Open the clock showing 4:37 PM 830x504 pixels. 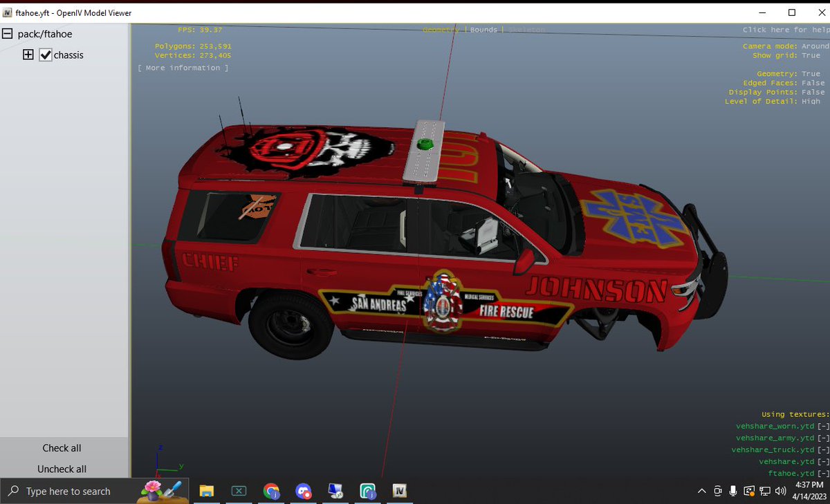809,491
